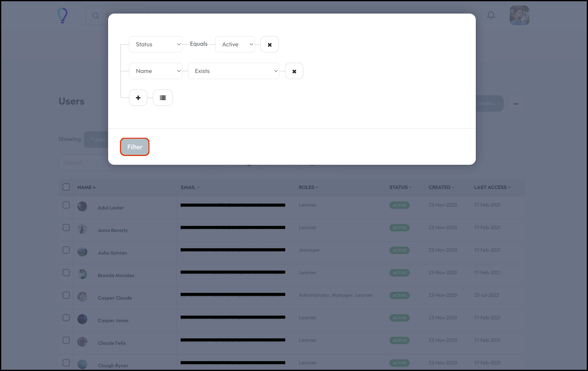Click Casper Jones' avatar thumbnail
The width and height of the screenshot is (588, 371).
click(82, 319)
